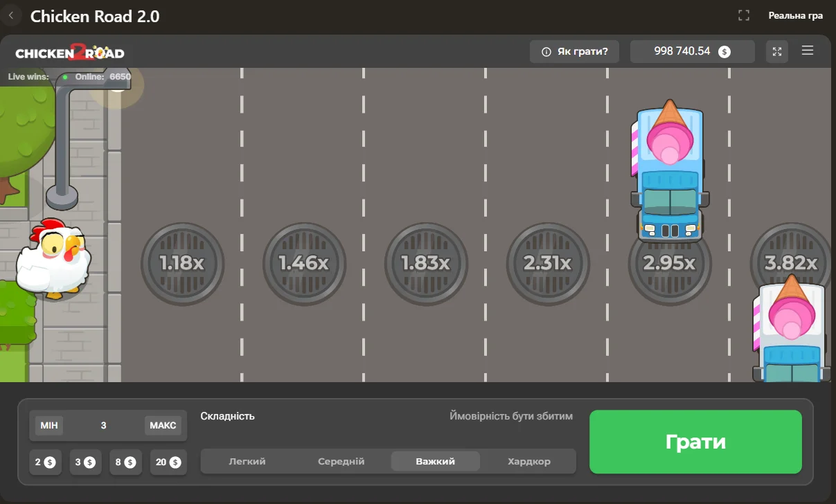
Task: Toggle fullscreen via the top bar frame icon
Action: click(744, 15)
